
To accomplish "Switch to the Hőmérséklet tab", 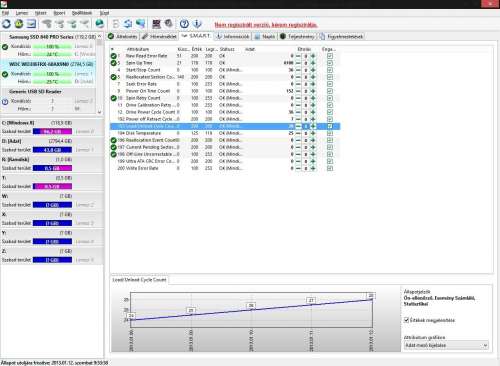I will (159, 36).
